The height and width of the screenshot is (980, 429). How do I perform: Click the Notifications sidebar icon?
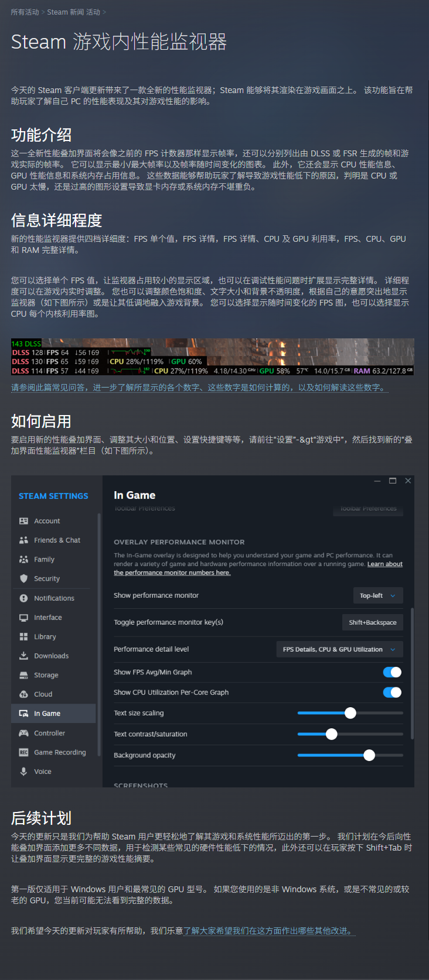click(x=23, y=598)
